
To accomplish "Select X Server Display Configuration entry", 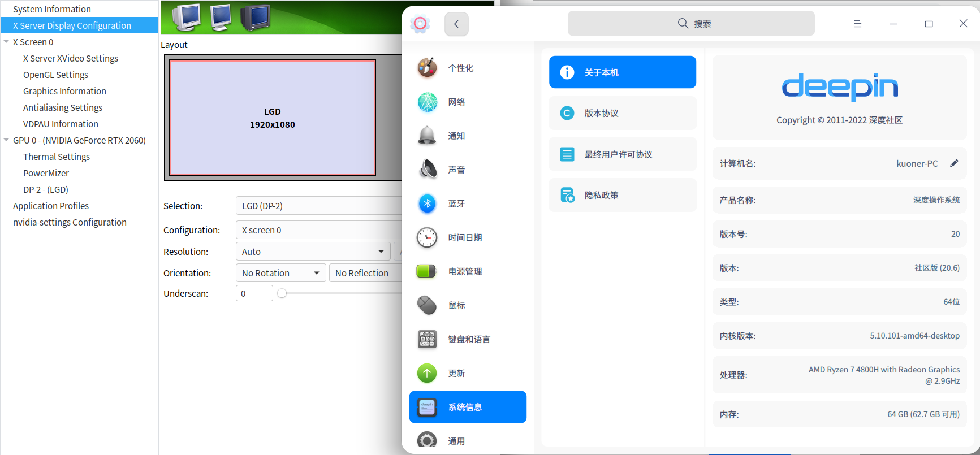I will (80, 25).
